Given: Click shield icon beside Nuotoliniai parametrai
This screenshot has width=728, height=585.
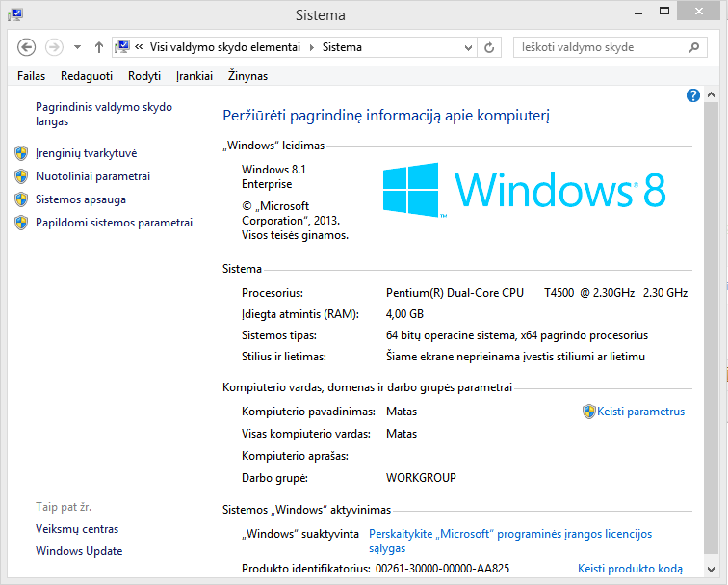Looking at the screenshot, I should tap(21, 176).
